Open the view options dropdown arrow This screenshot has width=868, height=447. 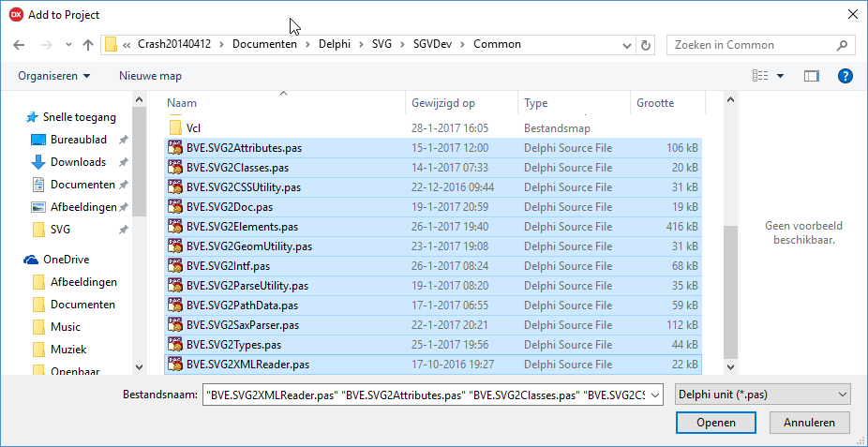[x=780, y=76]
